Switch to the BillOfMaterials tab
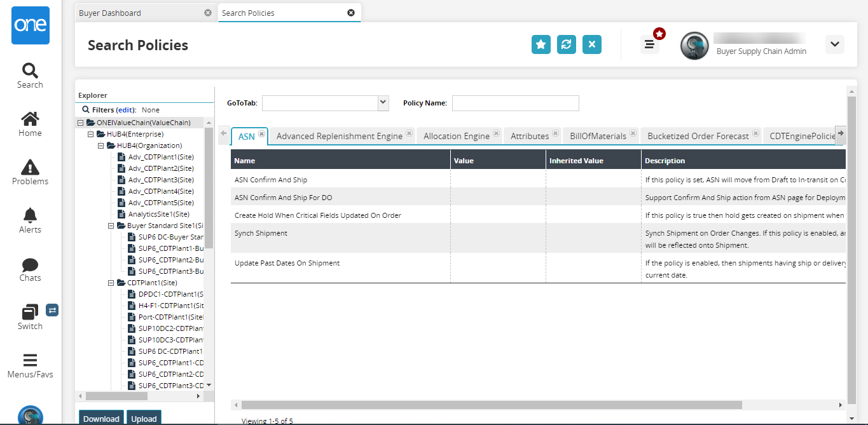 click(x=598, y=136)
